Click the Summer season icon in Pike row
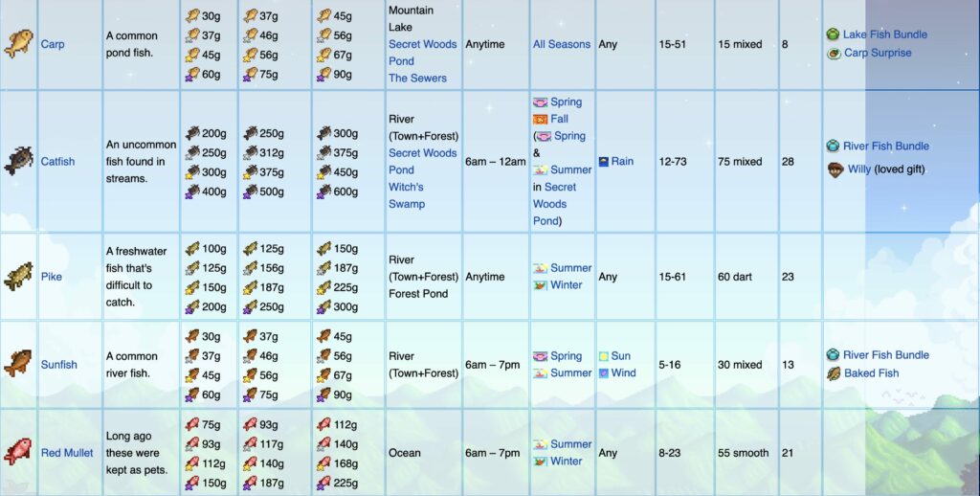 540,268
